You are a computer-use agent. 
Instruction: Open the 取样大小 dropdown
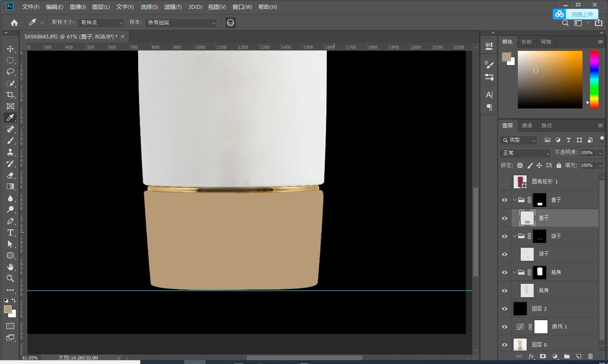pyautogui.click(x=101, y=23)
